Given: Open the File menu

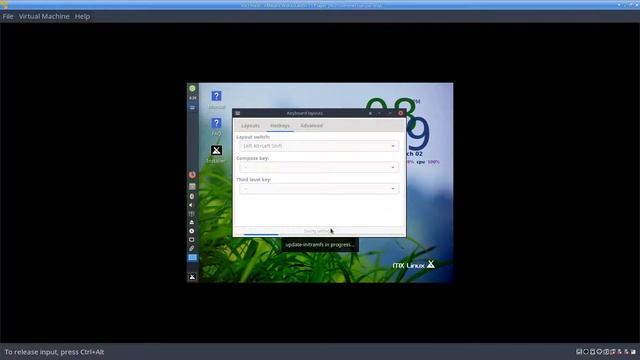Looking at the screenshot, I should [x=8, y=16].
